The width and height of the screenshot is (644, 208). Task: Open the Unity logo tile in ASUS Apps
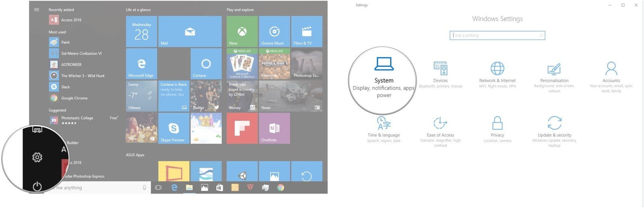pyautogui.click(x=242, y=171)
